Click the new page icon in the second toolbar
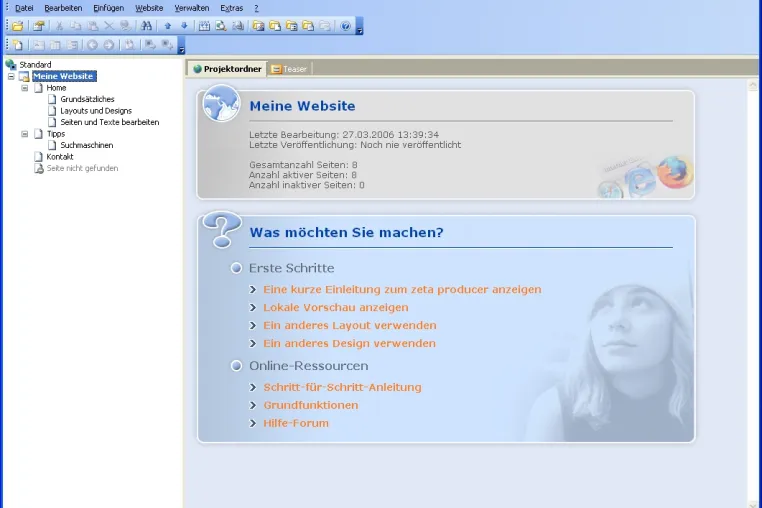762x508 pixels. [x=18, y=45]
